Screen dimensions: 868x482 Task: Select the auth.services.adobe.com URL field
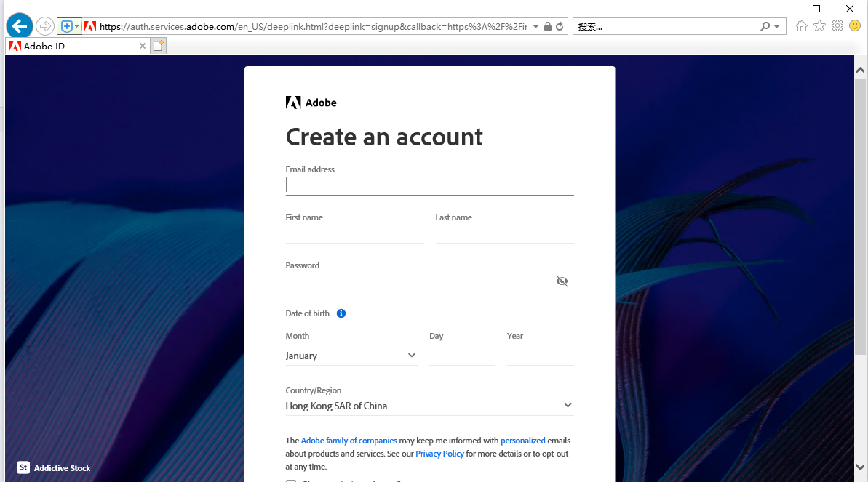(314, 27)
